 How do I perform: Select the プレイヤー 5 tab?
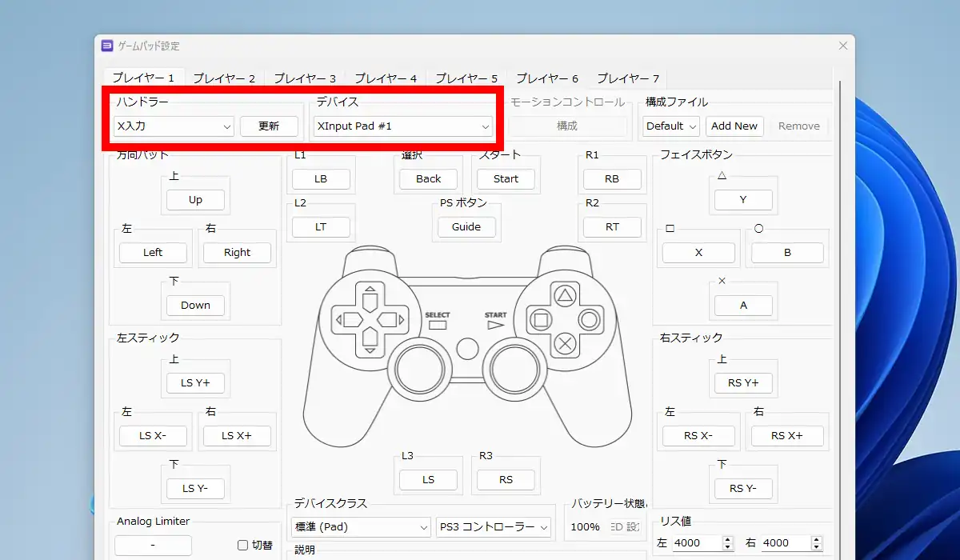pyautogui.click(x=466, y=78)
